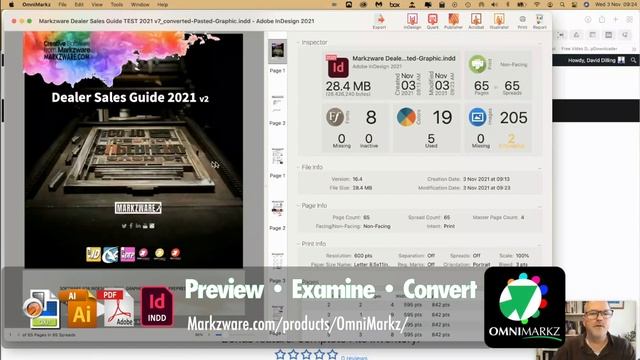Open the Edit menu
This screenshot has width=640, height=360.
pos(79,4)
